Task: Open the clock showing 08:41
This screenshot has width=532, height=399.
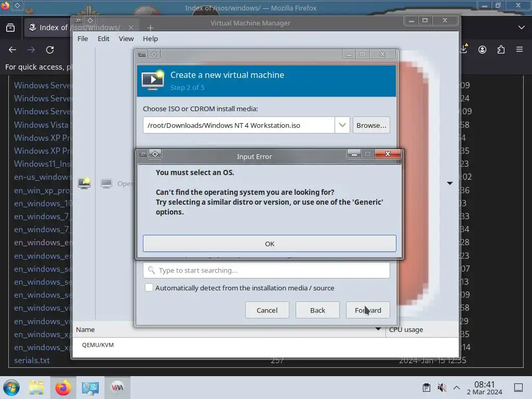Action: 484,388
